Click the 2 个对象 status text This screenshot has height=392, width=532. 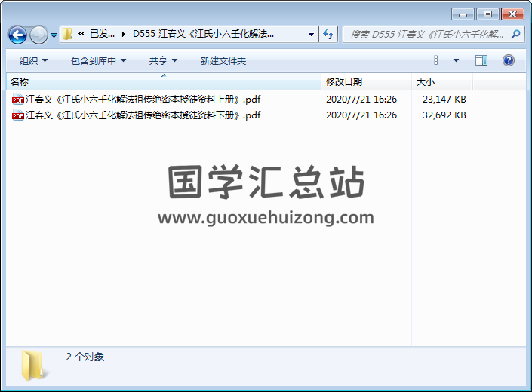tap(85, 357)
